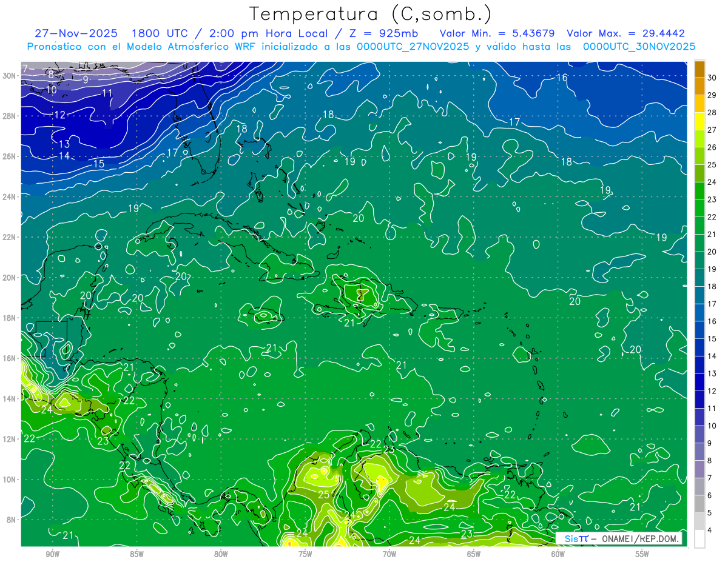Click the dark blue color bar segment between 11 and 12
This screenshot has width=728, height=562.
click(x=699, y=400)
